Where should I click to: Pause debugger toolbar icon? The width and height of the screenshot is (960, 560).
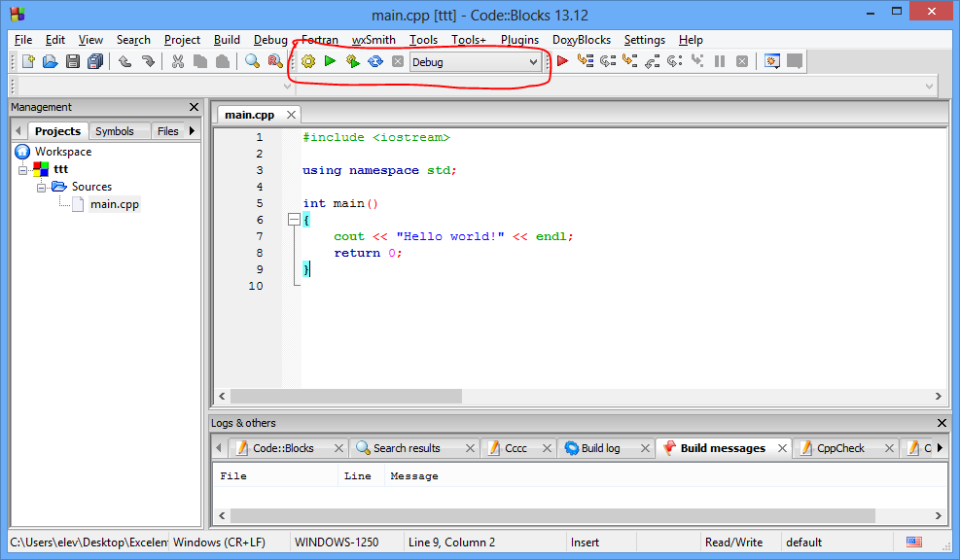[720, 61]
